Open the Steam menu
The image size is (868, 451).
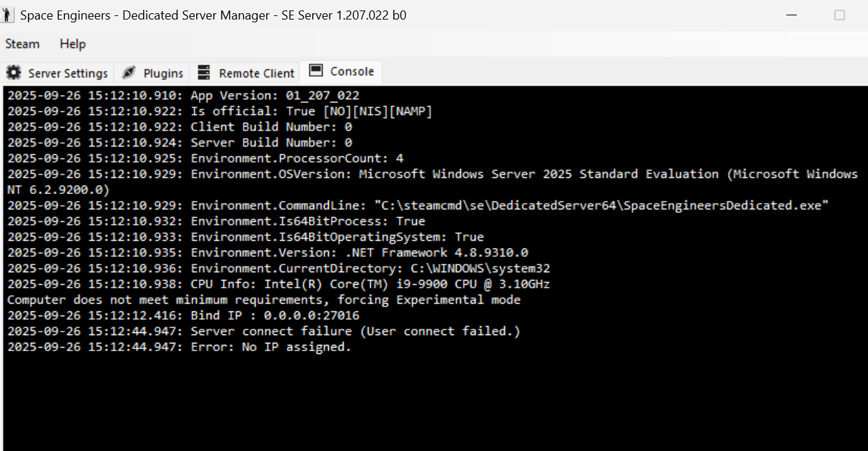tap(22, 44)
